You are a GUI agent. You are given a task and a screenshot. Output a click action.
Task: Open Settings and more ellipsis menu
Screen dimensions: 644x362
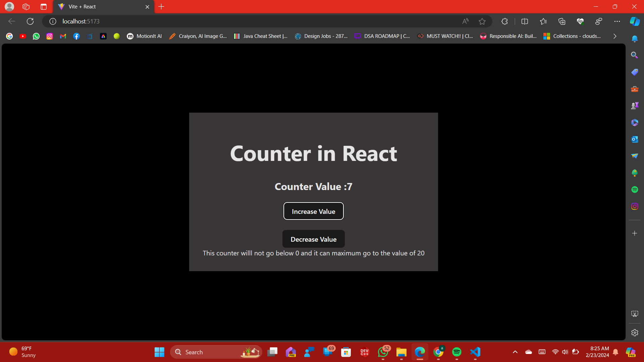point(617,21)
